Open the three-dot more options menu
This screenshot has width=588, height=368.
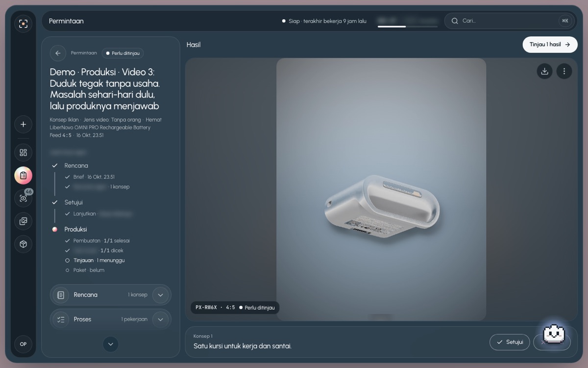pyautogui.click(x=564, y=71)
